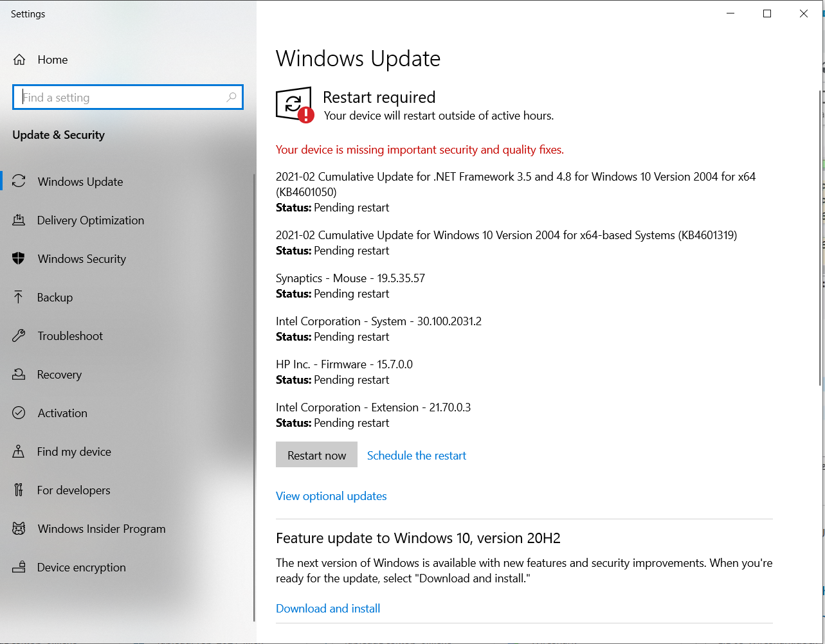Open the Backup settings

[127, 297]
